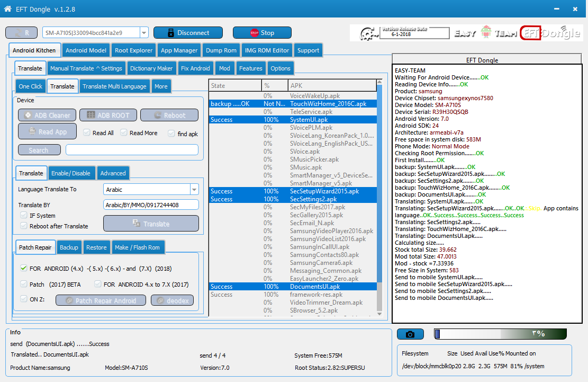Open the Dictionary Maker tab
Viewport: 588px width, 382px height.
pos(151,68)
